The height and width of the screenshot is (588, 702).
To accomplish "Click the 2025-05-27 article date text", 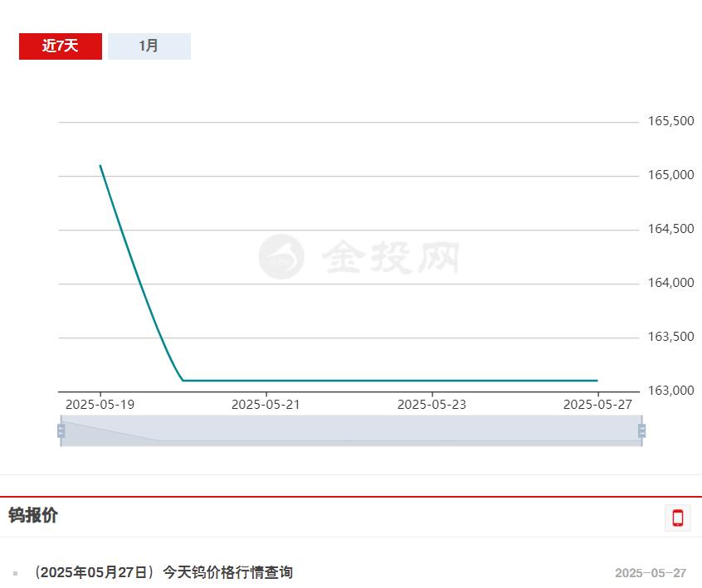I will click(651, 573).
